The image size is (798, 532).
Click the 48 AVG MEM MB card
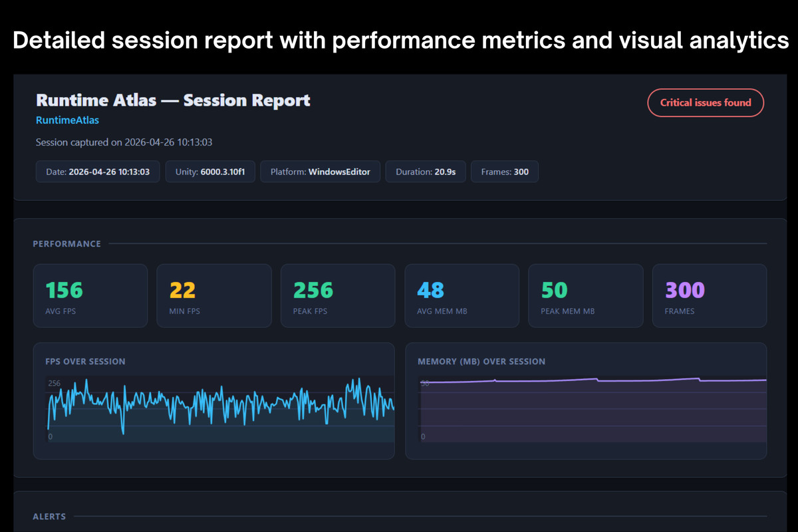coord(462,296)
